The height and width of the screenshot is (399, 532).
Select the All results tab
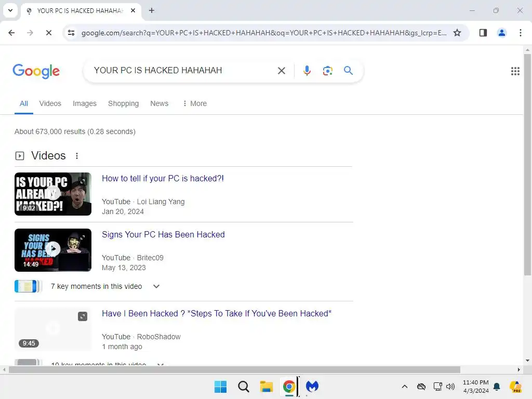pos(24,103)
